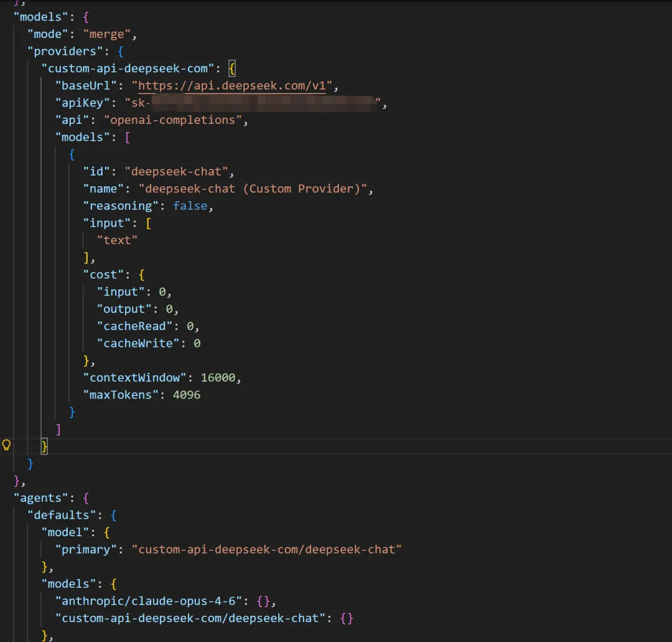Click the "name" key
The width and height of the screenshot is (672, 642).
(x=103, y=189)
